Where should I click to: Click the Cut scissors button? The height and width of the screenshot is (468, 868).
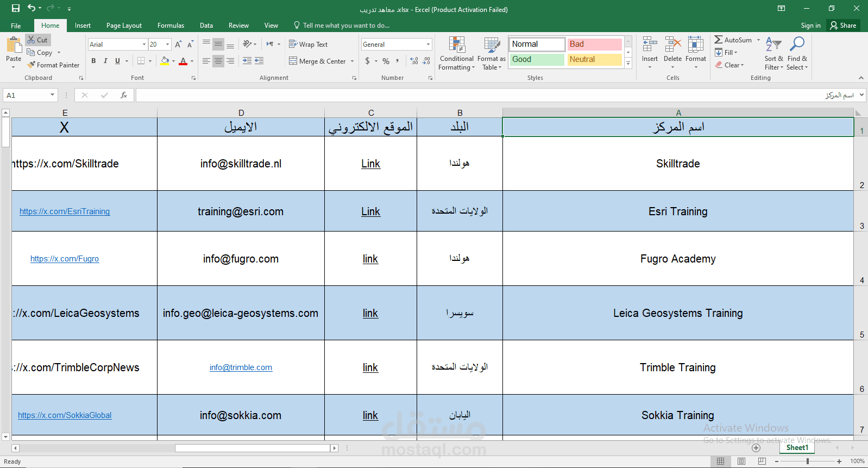(37, 40)
